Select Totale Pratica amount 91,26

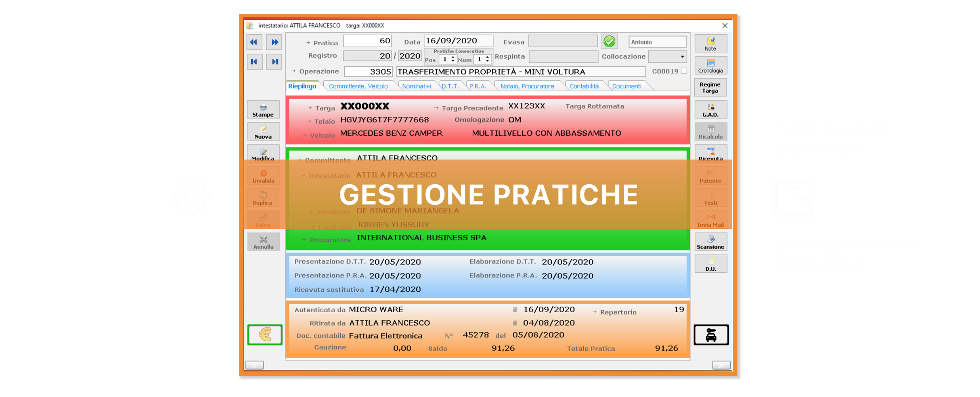click(666, 348)
